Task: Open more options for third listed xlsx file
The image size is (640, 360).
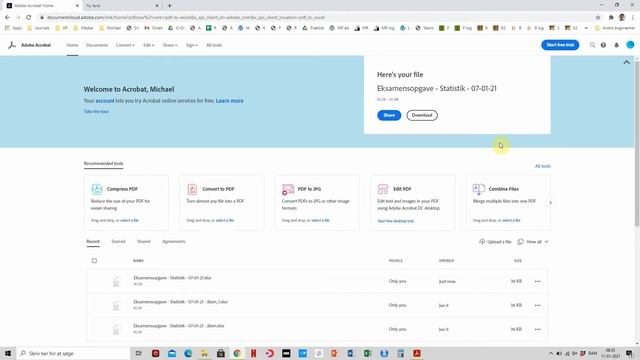Action: tap(538, 329)
